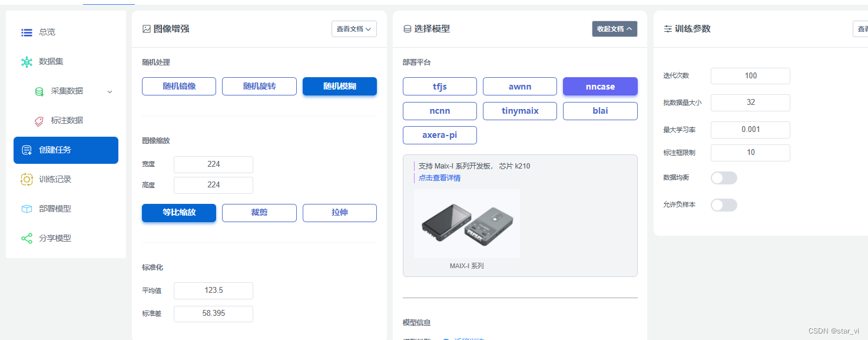
Task: Open the 分享模型 menu item
Action: coord(66,239)
